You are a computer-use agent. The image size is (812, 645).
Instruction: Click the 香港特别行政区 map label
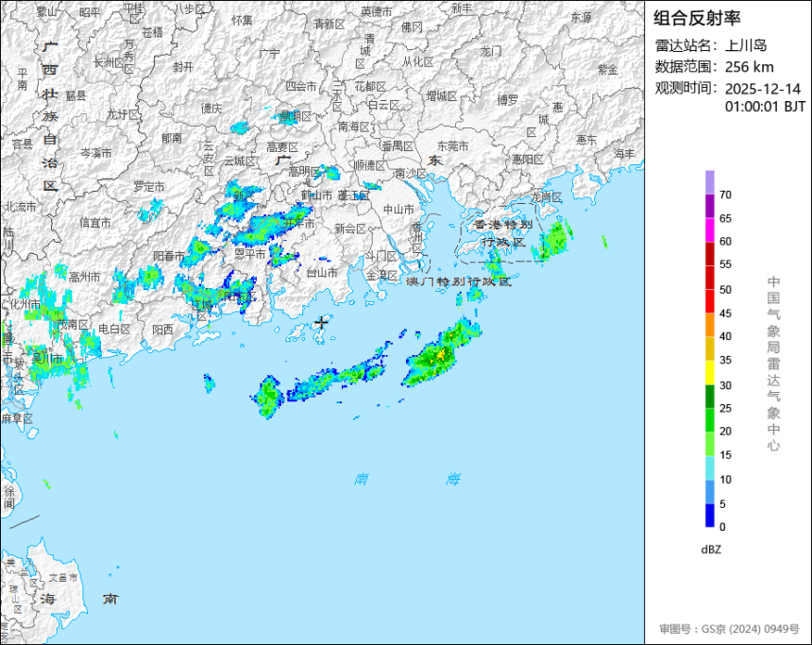504,233
